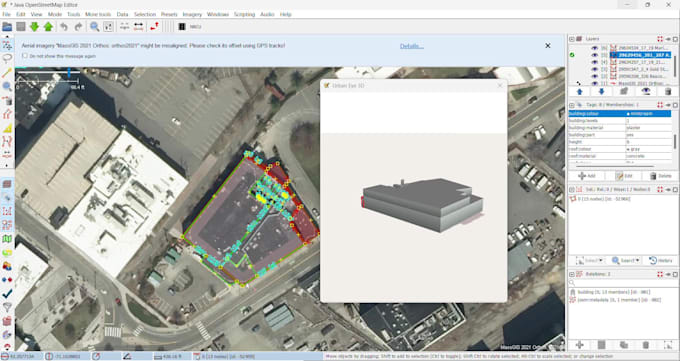Toggle eye of layer number 2

click(x=595, y=76)
